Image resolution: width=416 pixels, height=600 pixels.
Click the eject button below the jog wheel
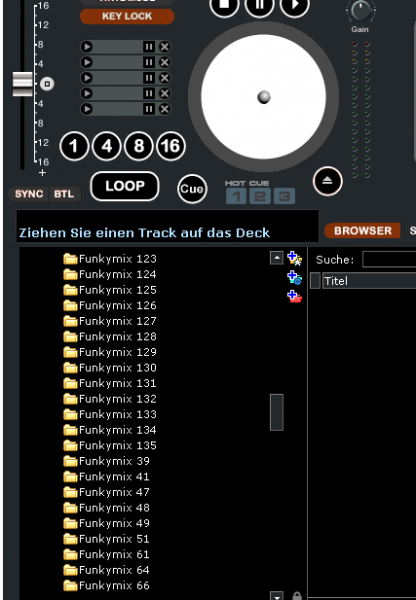(x=327, y=181)
